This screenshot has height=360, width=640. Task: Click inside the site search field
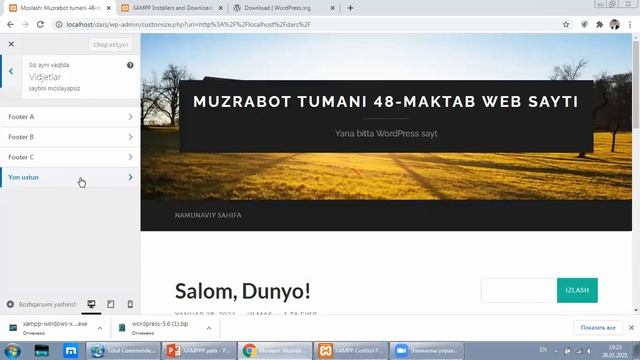[x=519, y=290]
